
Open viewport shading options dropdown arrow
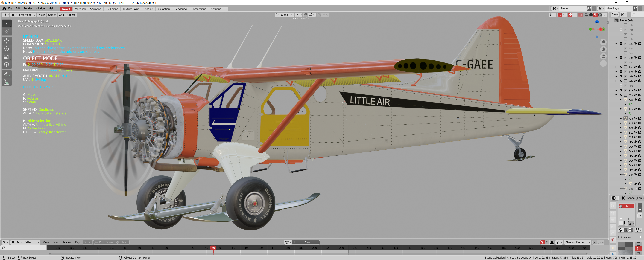604,15
